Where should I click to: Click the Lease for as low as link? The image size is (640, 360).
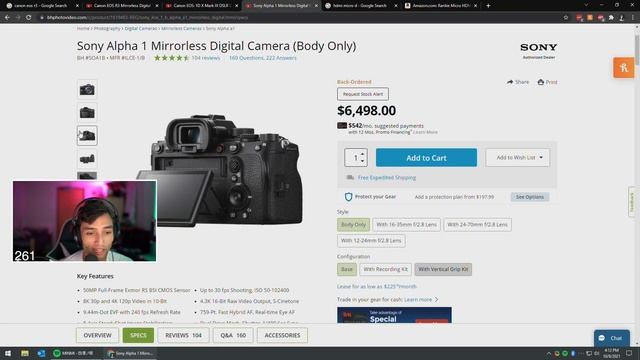pos(377,287)
